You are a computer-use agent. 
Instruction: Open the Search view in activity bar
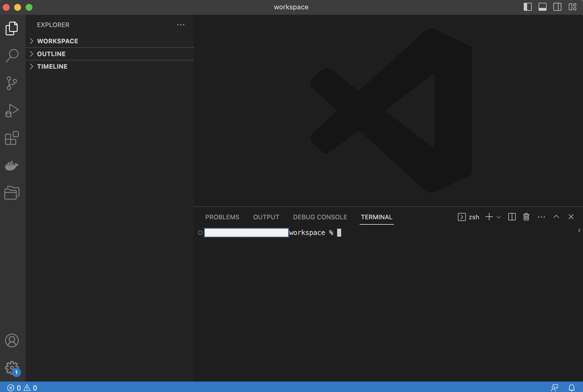[x=12, y=56]
